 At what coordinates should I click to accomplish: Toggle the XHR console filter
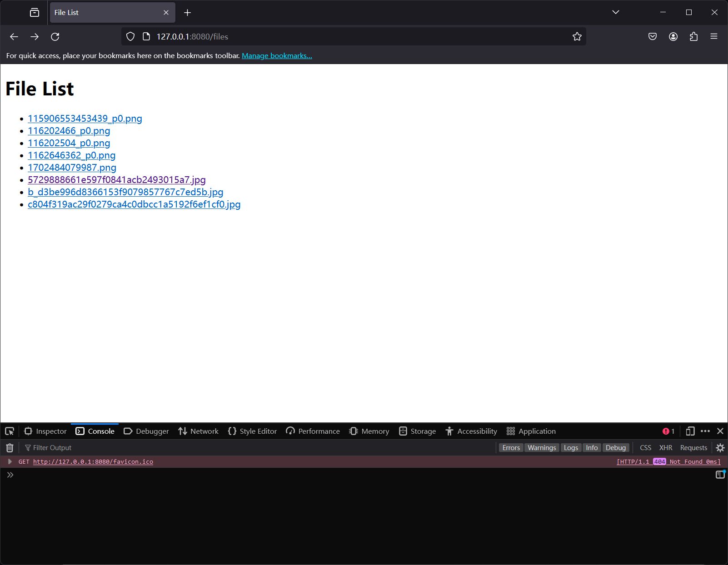click(665, 448)
